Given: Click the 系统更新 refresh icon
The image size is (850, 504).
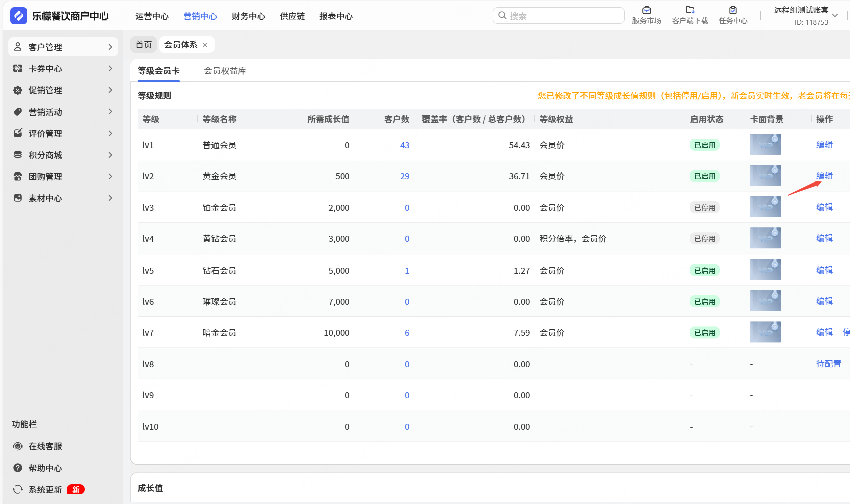Looking at the screenshot, I should point(18,489).
